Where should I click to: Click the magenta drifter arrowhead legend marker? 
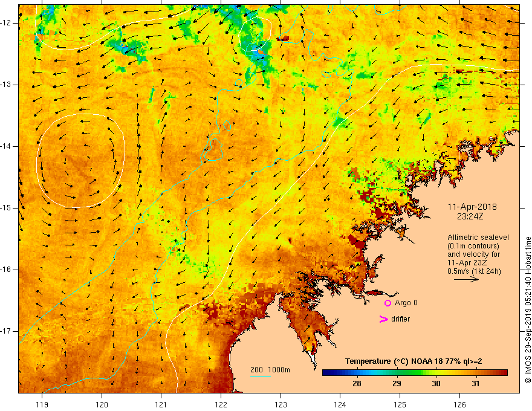tap(383, 319)
